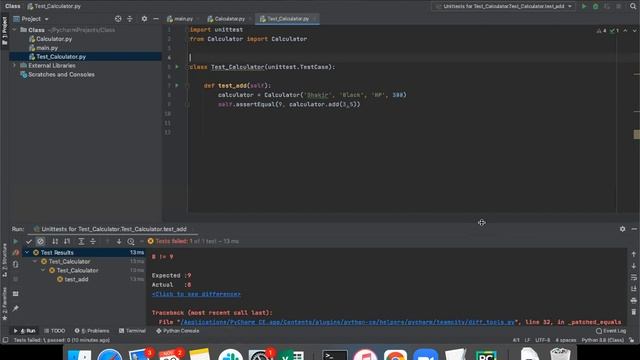Run Test_Calculator class gutter icon
Viewport: 640px width, 360px height.
(x=177, y=67)
